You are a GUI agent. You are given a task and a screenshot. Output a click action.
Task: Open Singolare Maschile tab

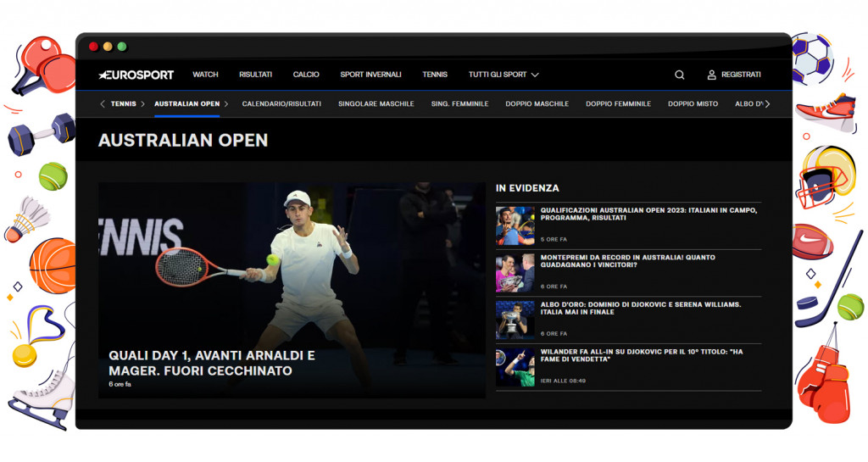[376, 104]
